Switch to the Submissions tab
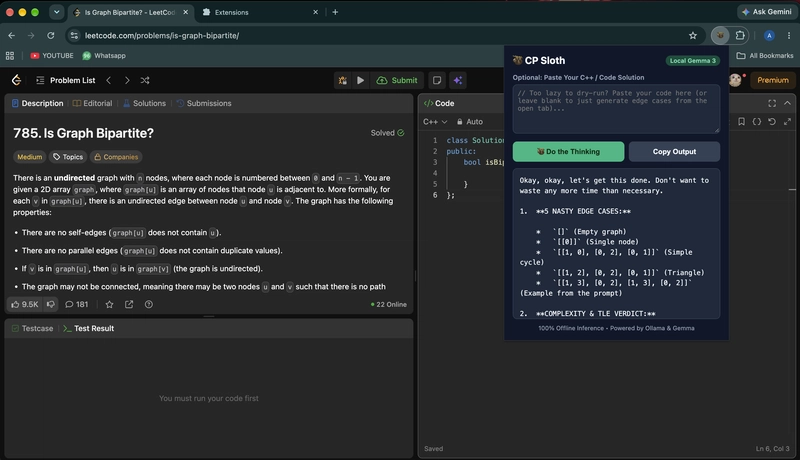The image size is (800, 460). [x=204, y=103]
